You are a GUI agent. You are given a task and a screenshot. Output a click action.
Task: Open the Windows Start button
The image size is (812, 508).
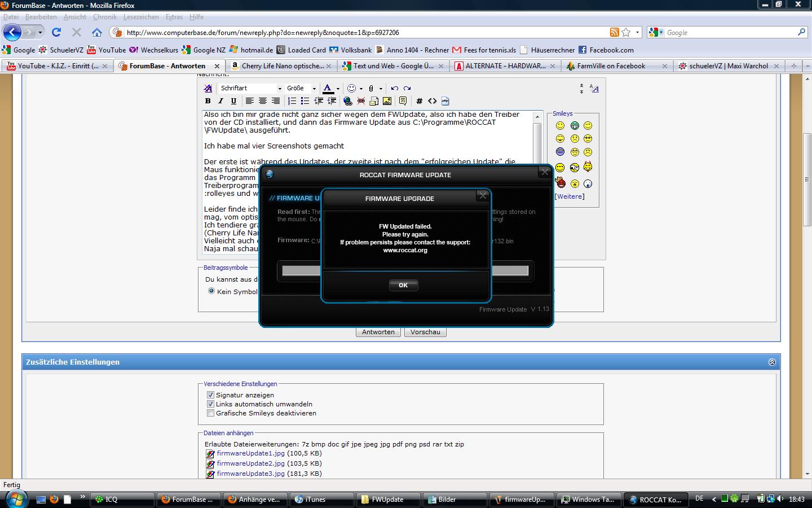click(x=16, y=499)
